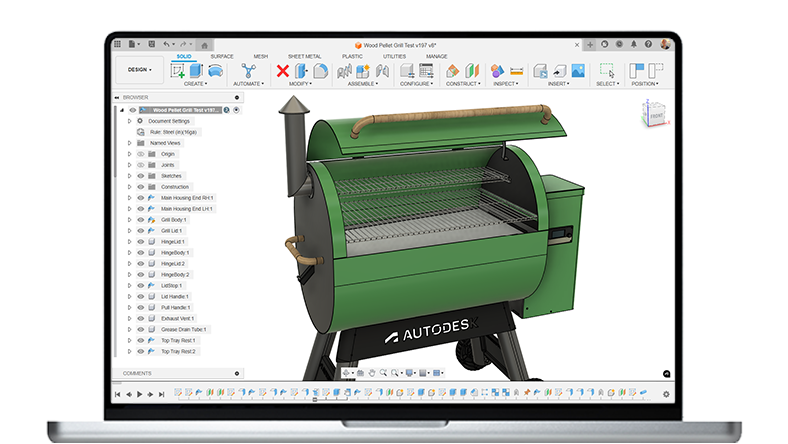Switch to the Surface tab
This screenshot has width=788, height=444.
222,56
